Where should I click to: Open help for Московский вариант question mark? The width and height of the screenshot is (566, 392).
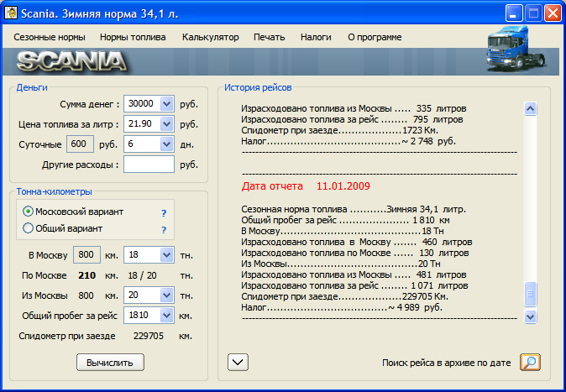164,213
